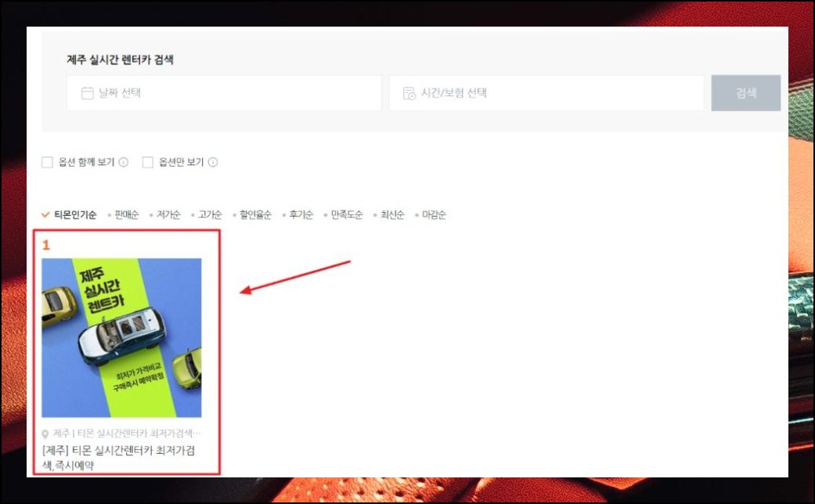This screenshot has width=815, height=504.
Task: Open the 제주 실시간 렌트카 product image
Action: click(121, 338)
